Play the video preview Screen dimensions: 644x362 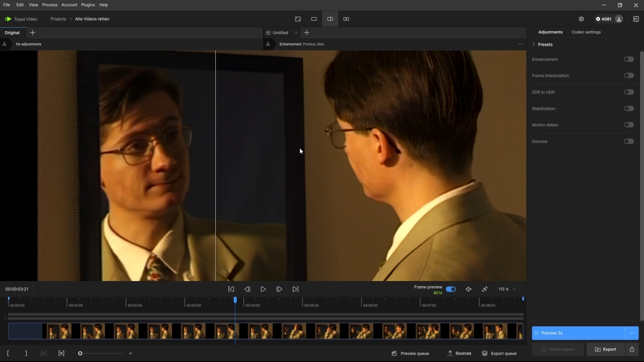(x=263, y=289)
